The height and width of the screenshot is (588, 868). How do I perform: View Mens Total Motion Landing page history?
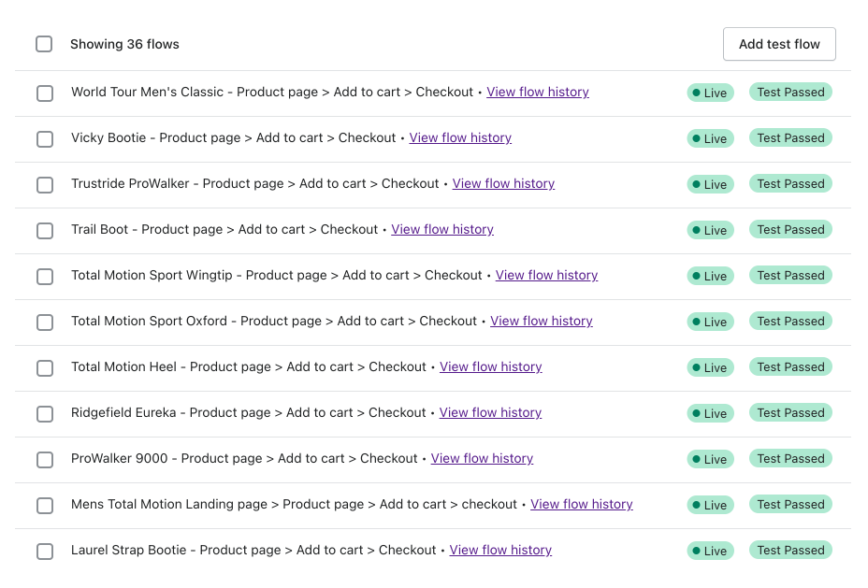[x=582, y=505]
